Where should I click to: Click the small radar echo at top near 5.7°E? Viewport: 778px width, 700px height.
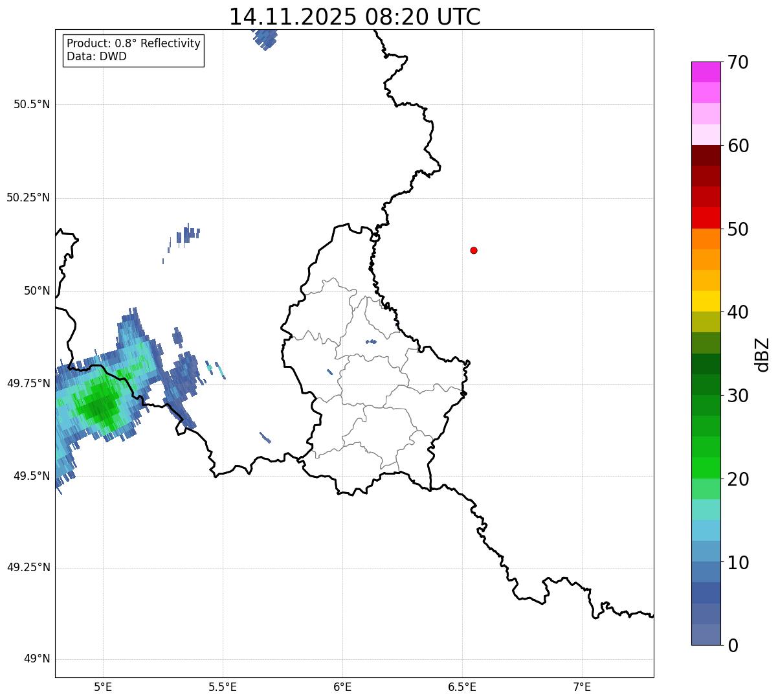coord(265,39)
